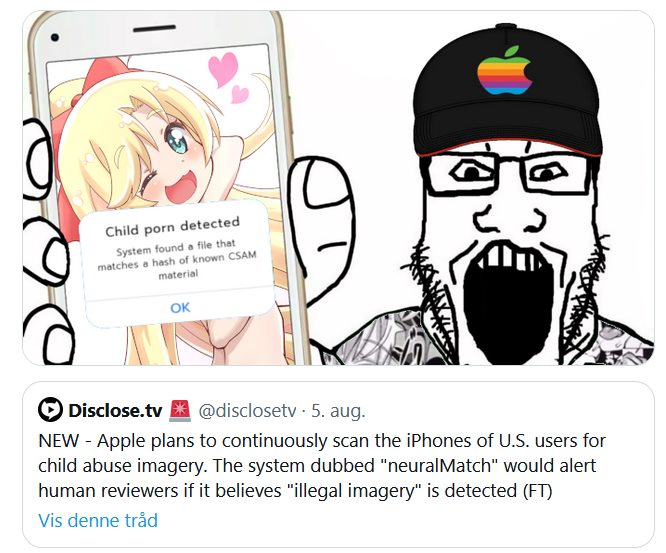Open the meme image attached above the quote

coord(338,187)
